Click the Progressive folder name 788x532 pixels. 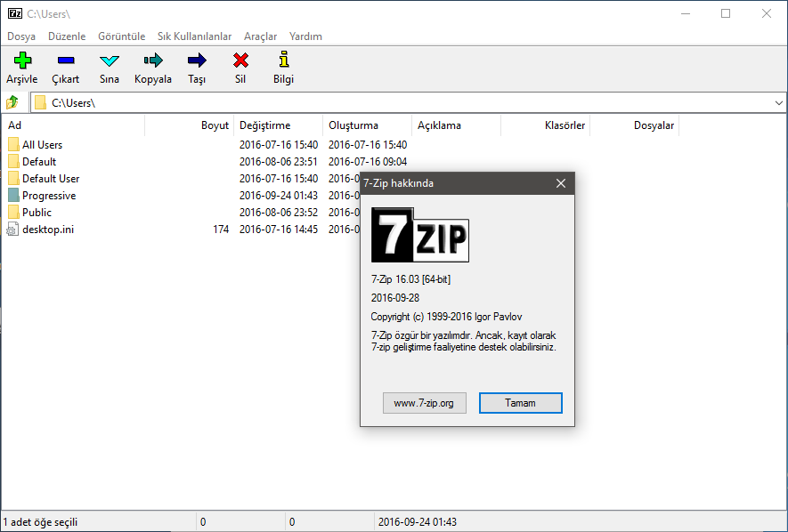[49, 195]
